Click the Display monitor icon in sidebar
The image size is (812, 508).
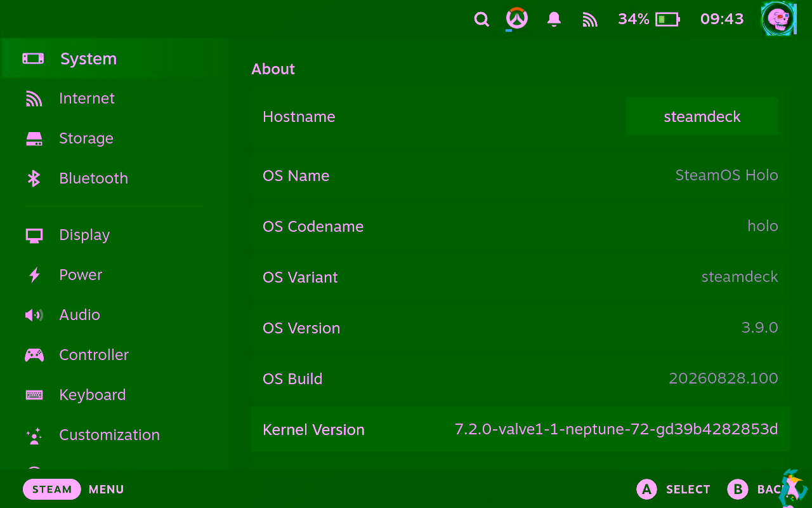pyautogui.click(x=34, y=235)
